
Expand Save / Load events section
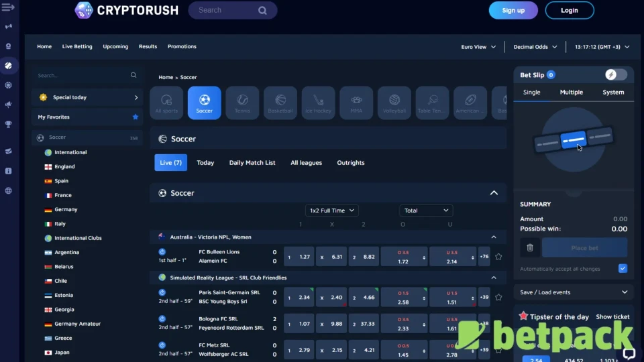(x=574, y=292)
